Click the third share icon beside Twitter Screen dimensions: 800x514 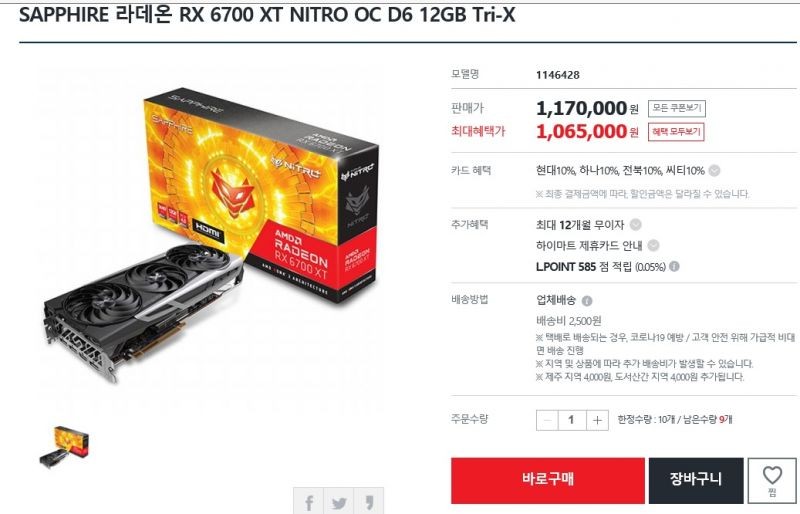[x=368, y=502]
